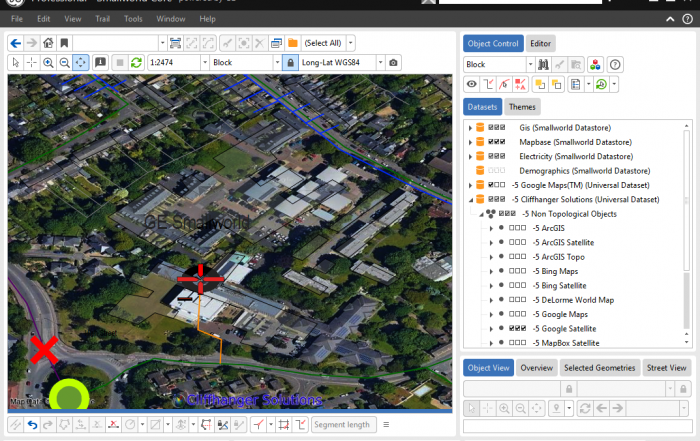Click the bookmark name input field

click(x=115, y=43)
